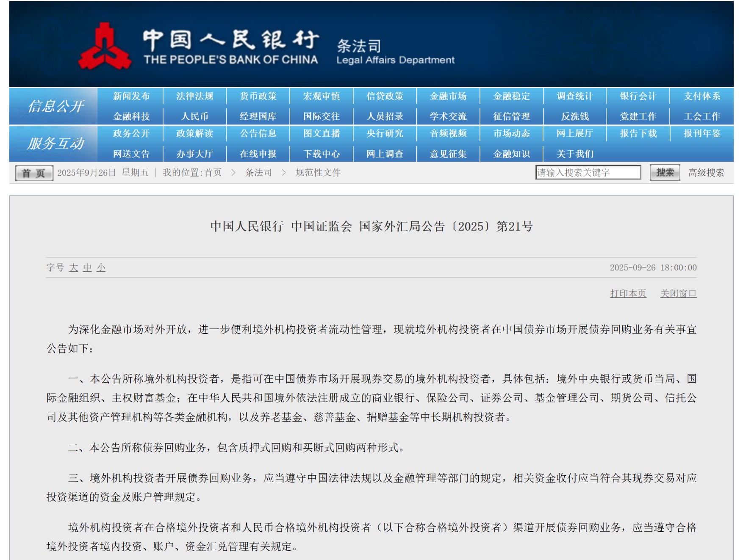Click the 关闭窗口 close window link
Image resolution: width=743 pixels, height=560 pixels.
click(x=678, y=293)
